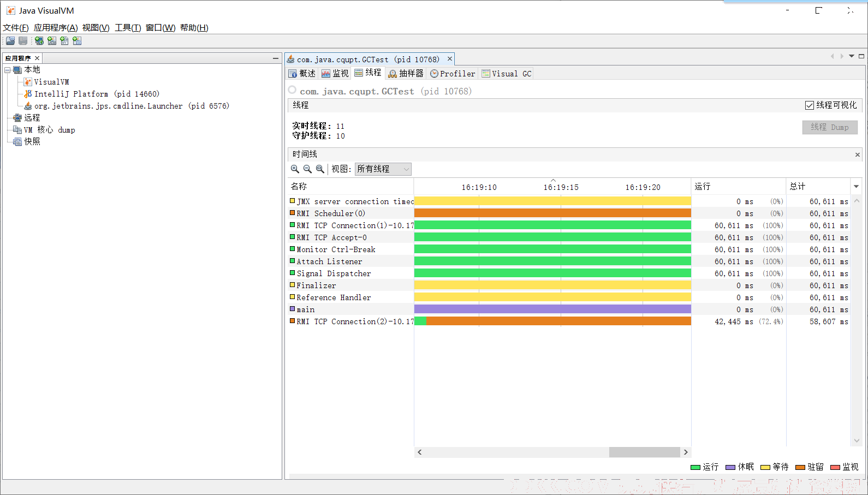868x495 pixels.
Task: Open the 帮助(H) menu
Action: 194,28
